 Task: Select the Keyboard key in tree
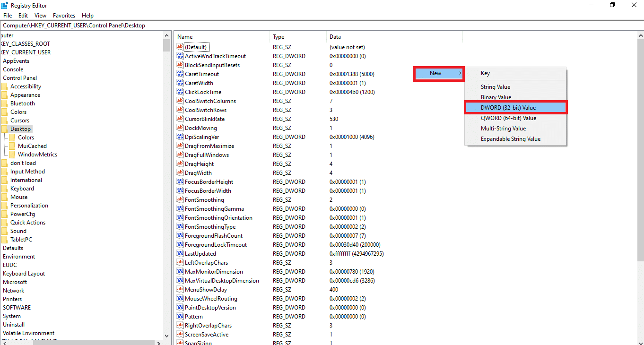point(22,189)
